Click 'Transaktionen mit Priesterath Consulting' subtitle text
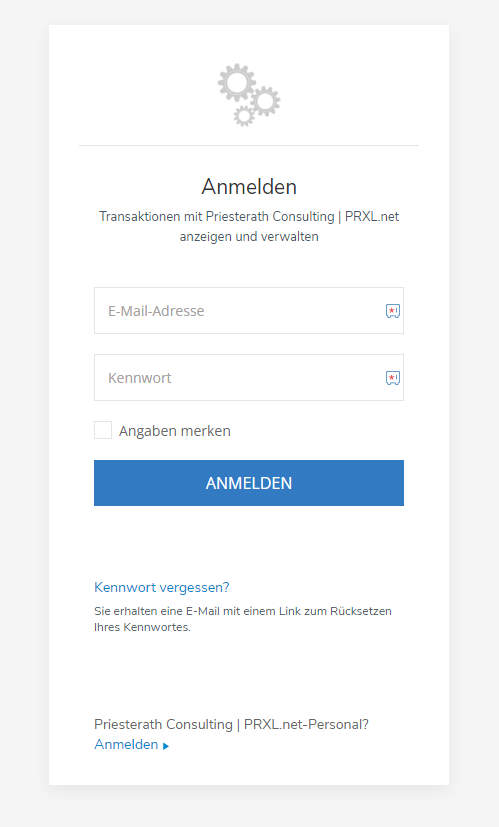This screenshot has height=827, width=499. (x=216, y=217)
